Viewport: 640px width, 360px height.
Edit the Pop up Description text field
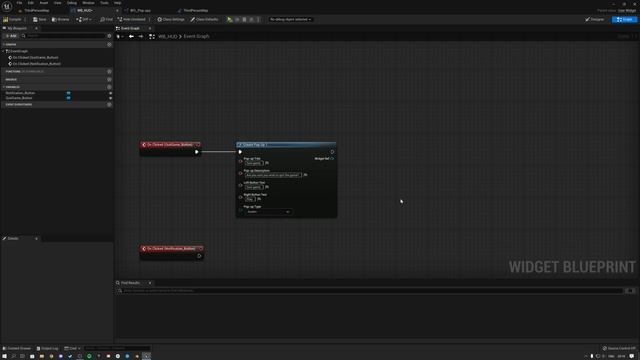coord(273,175)
